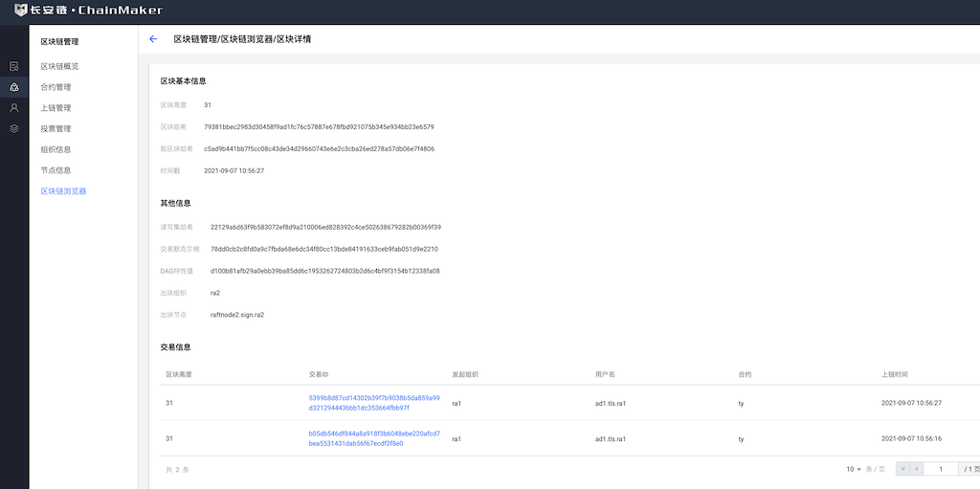Click the stacked layers sidebar icon
The height and width of the screenshot is (489, 980).
point(14,128)
